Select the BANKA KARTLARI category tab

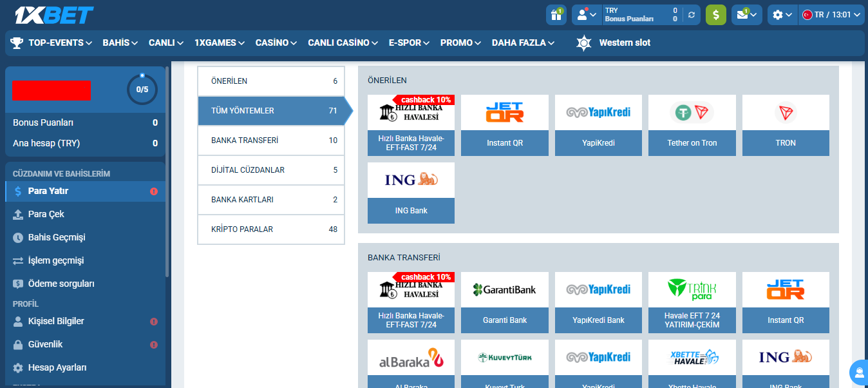click(x=271, y=200)
